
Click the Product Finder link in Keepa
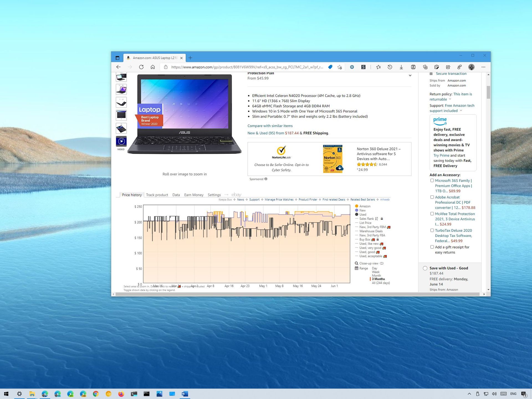click(308, 199)
